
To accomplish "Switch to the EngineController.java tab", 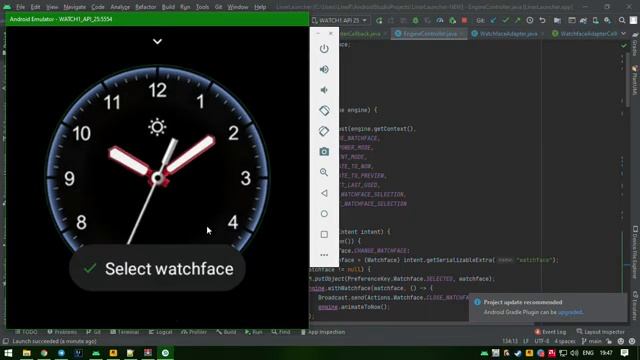I will tap(429, 34).
